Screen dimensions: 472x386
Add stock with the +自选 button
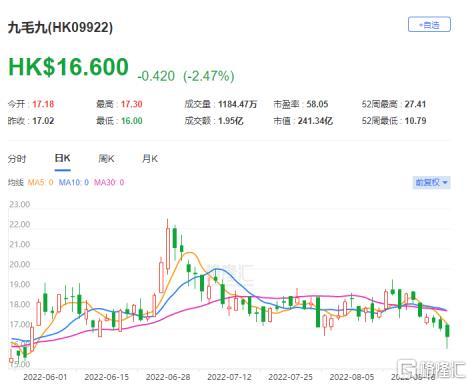[429, 25]
